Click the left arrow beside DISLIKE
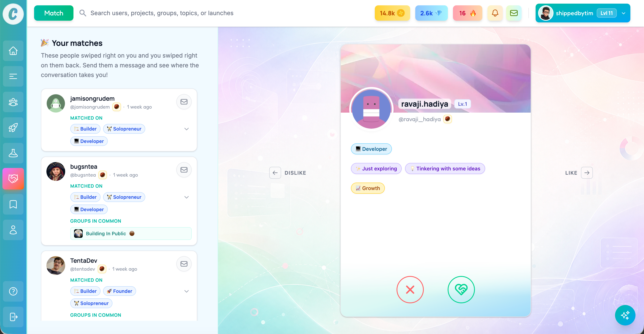 (x=275, y=173)
